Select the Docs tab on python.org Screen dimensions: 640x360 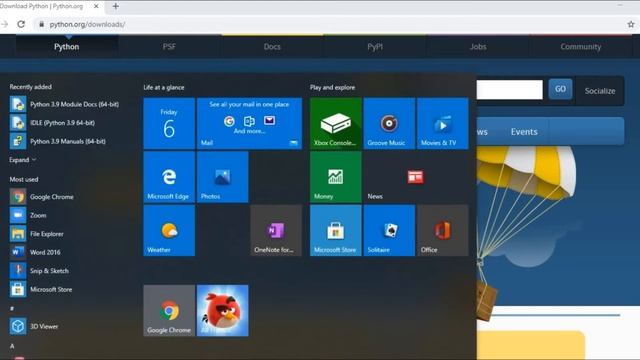coord(272,47)
